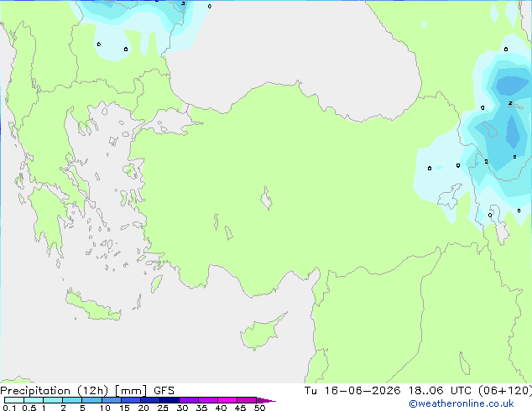
Task: Click the 1–2 mm legend color box
Action: point(53,400)
